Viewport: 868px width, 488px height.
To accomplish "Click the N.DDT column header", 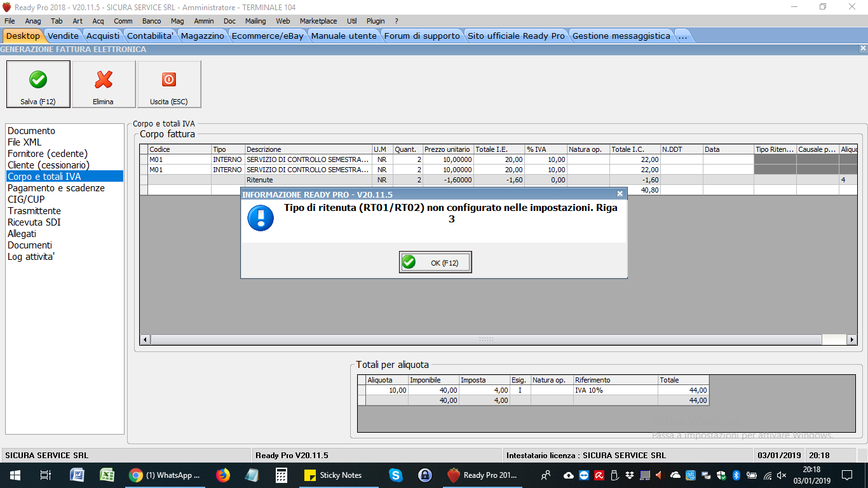I will click(682, 149).
